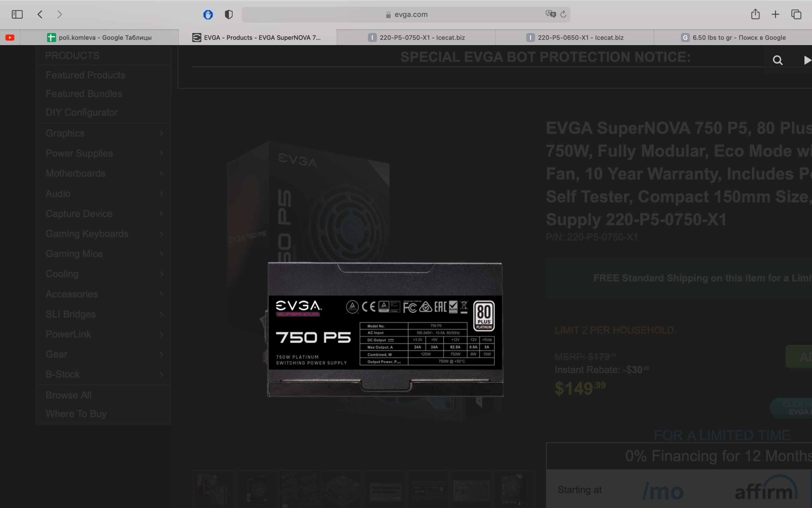
Task: Open the 6.50 lbs to gr Google search tab
Action: coord(733,38)
